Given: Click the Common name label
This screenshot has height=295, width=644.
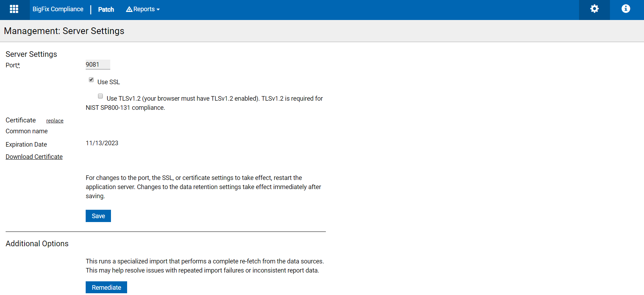Looking at the screenshot, I should [27, 131].
